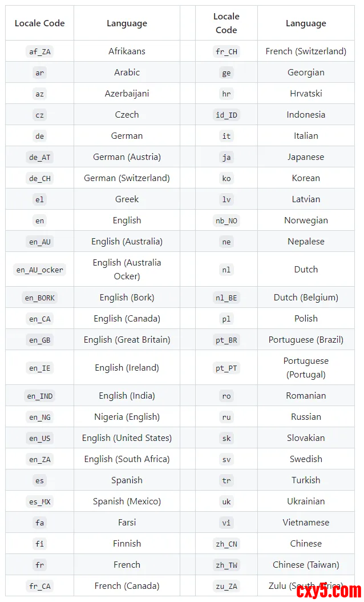Viewport: 364px width, 602px height.
Task: Select the German (Austria) language cell
Action: tap(127, 157)
